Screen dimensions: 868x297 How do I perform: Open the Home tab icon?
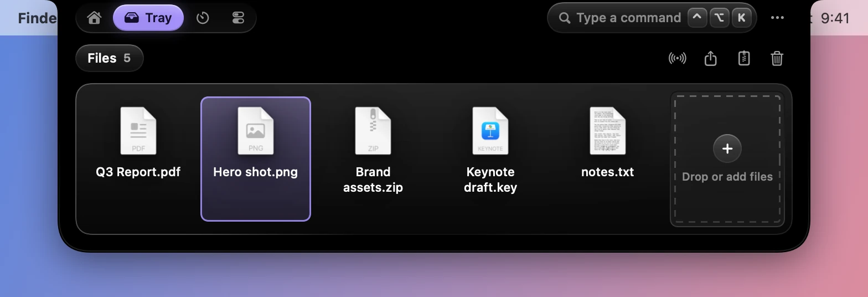[x=94, y=18]
